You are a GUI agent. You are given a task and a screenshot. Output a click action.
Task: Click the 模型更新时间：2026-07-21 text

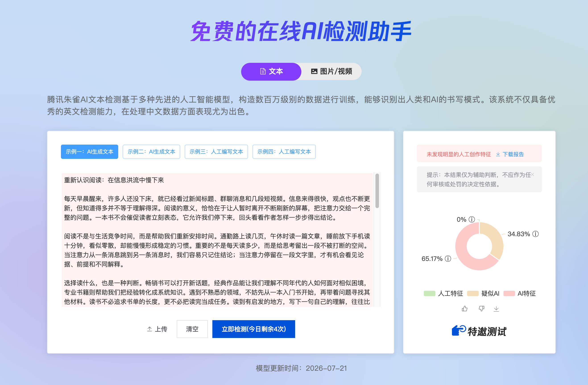pos(301,368)
